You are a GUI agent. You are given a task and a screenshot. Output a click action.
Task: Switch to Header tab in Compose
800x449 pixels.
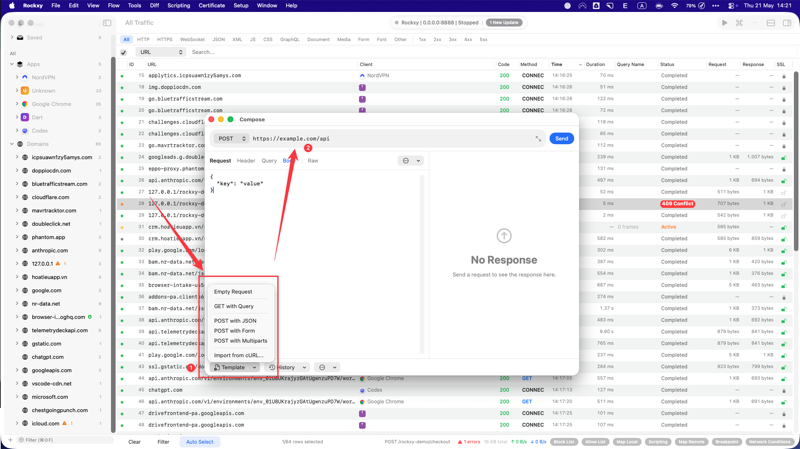point(246,161)
